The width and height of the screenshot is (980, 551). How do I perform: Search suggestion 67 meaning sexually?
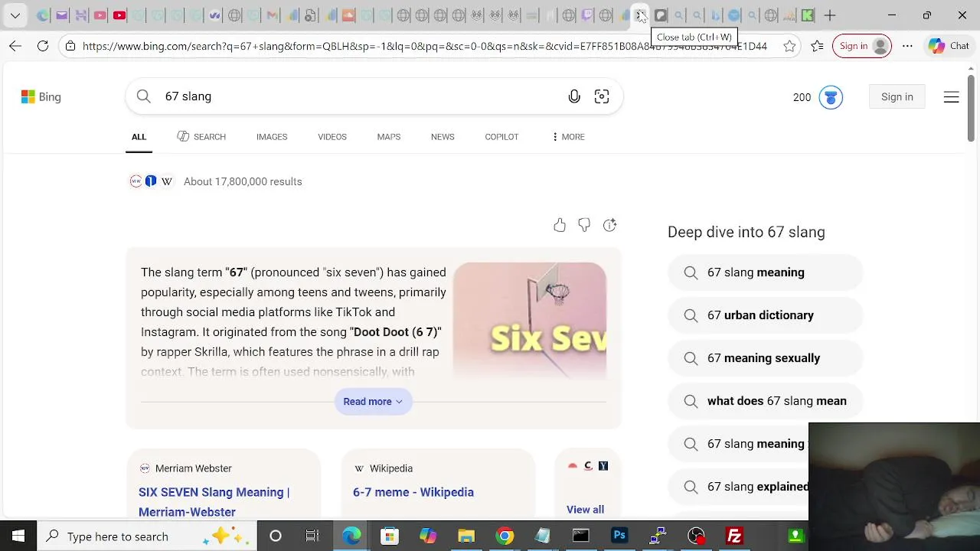pos(765,358)
